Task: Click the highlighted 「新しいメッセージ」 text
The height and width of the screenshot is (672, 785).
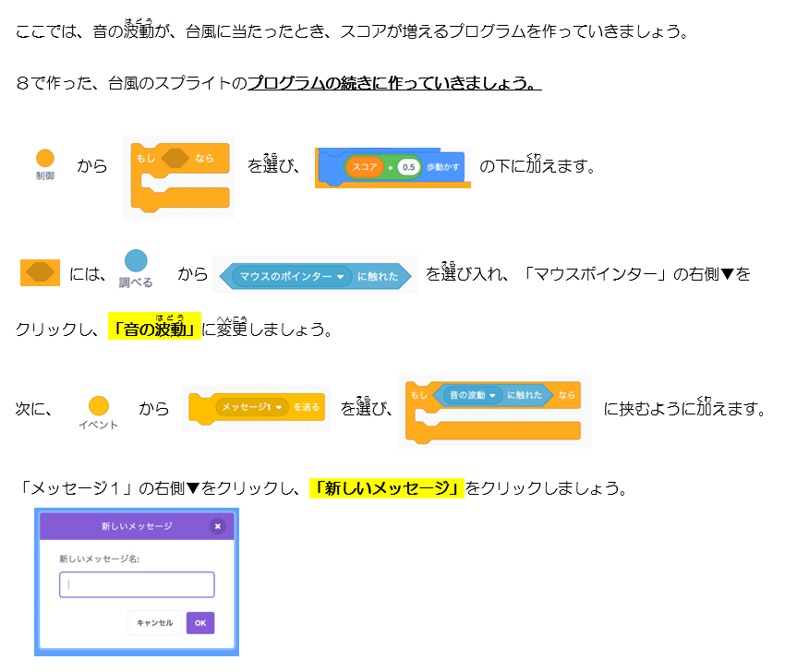Action: point(386,488)
